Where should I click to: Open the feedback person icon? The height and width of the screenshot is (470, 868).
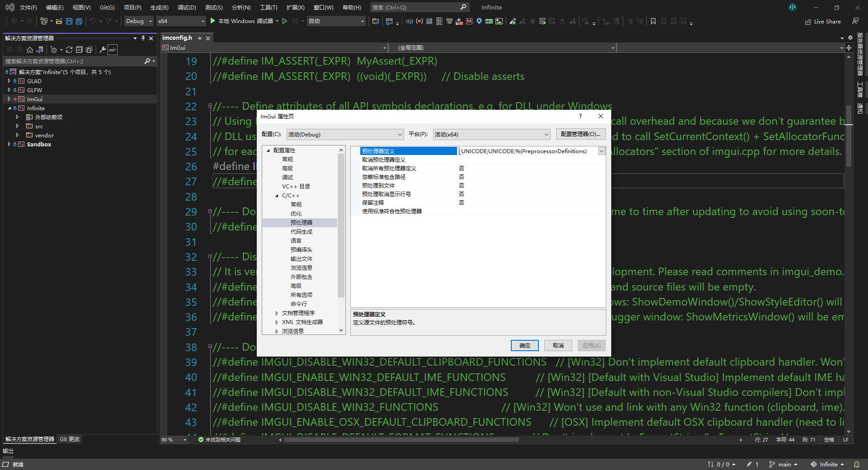tap(855, 21)
